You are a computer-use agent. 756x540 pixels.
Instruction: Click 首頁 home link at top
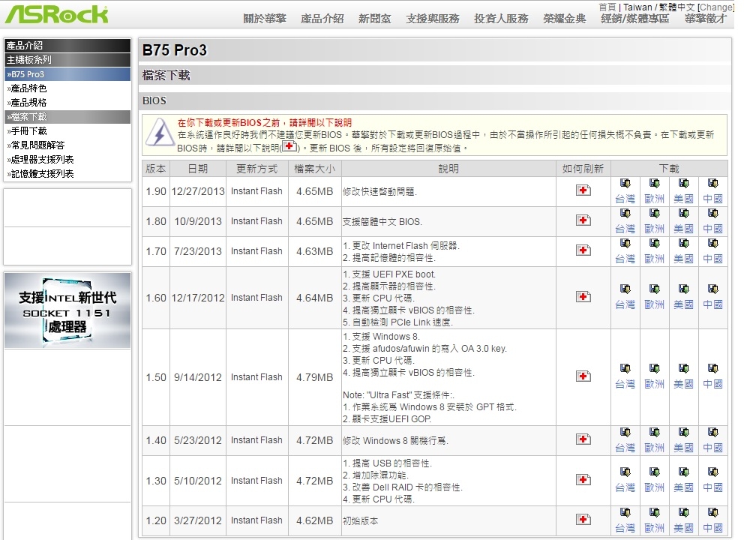(x=607, y=7)
